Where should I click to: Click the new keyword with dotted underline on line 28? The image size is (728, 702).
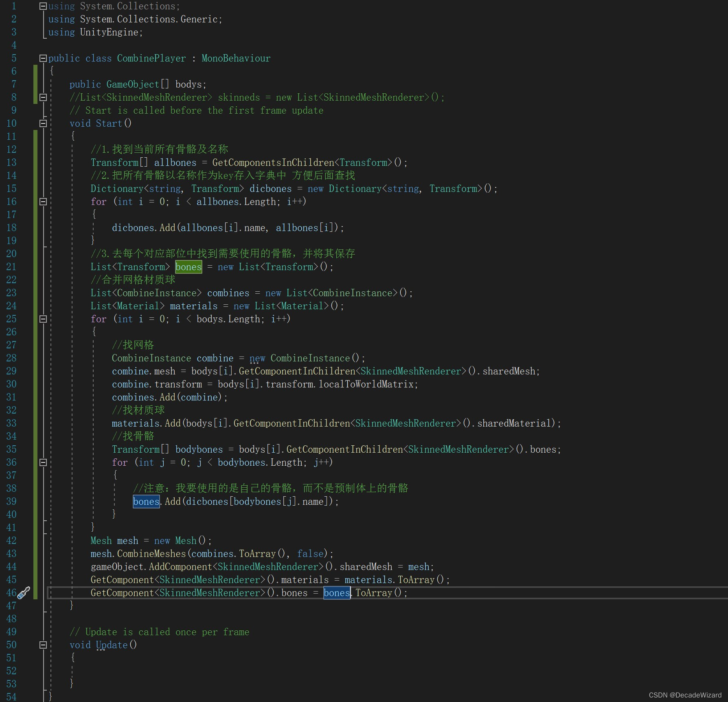point(257,358)
